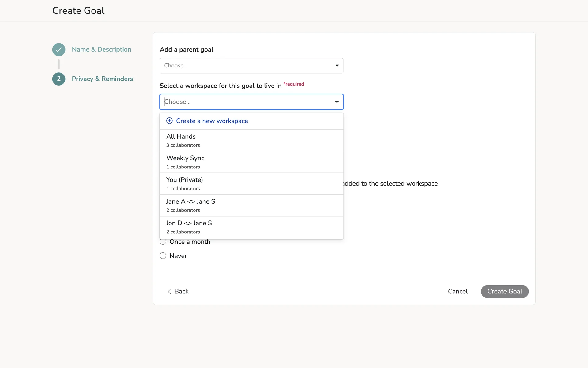Go to Name & Description step
The width and height of the screenshot is (588, 368).
pos(101,49)
